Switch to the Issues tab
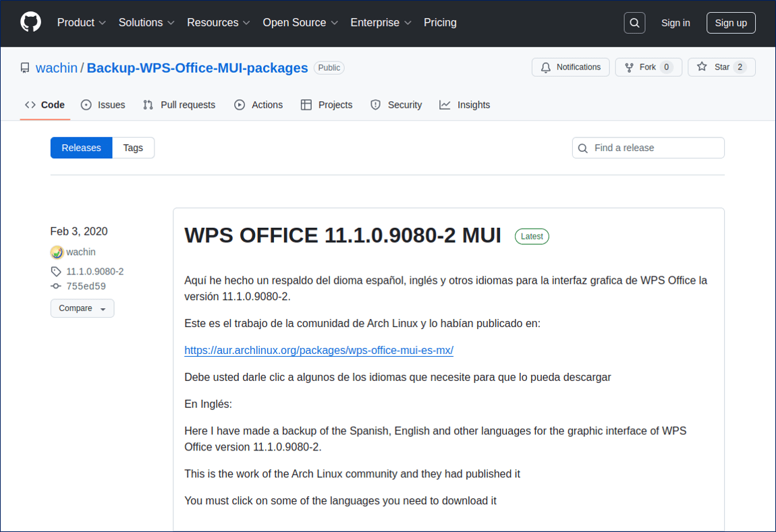Viewport: 776px width, 532px height. 103,105
